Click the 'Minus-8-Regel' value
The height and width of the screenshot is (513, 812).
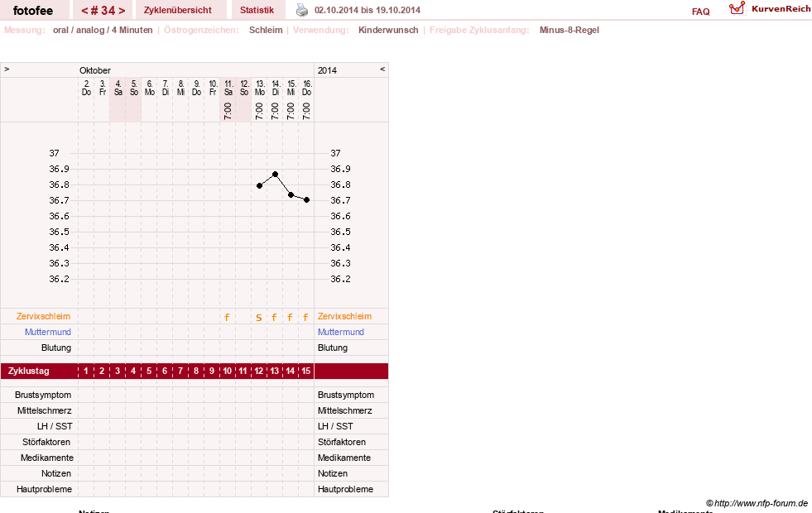click(x=569, y=30)
